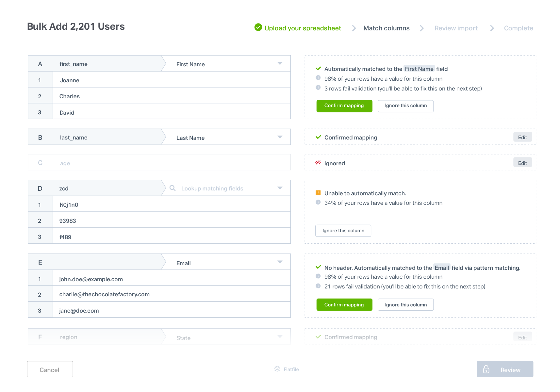560x392 pixels.
Task: Confirm mapping for the first_name column
Action: click(344, 106)
